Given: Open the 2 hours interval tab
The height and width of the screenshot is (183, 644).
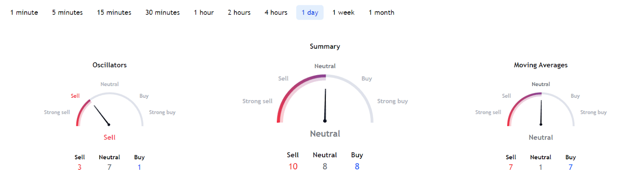Looking at the screenshot, I should click(x=239, y=12).
